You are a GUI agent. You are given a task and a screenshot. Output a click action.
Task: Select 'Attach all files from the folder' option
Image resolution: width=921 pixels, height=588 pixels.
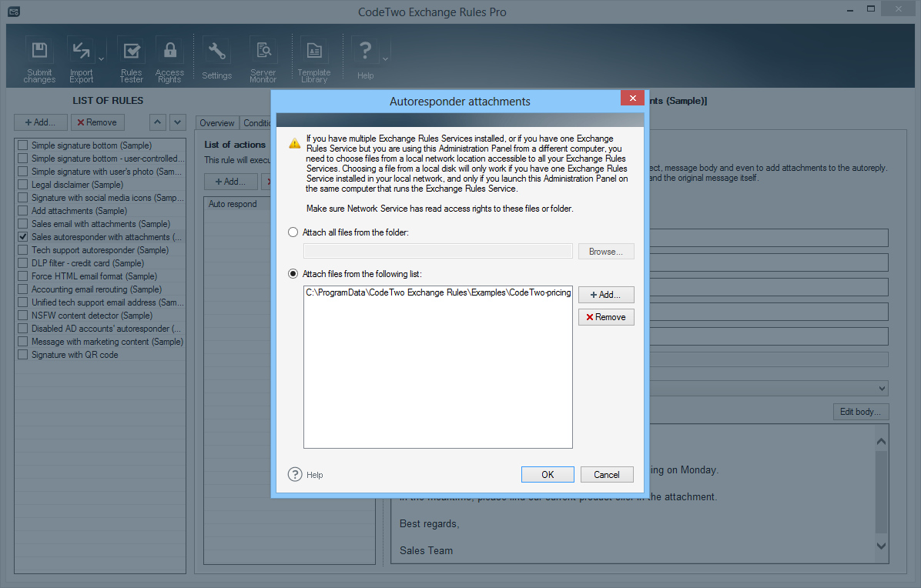click(x=293, y=232)
